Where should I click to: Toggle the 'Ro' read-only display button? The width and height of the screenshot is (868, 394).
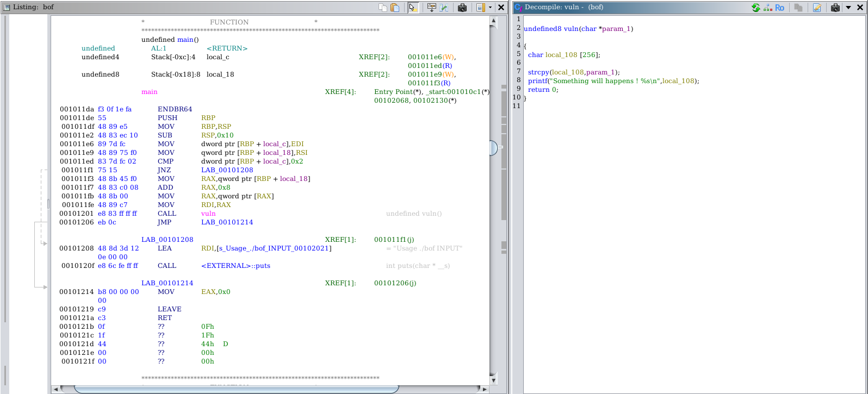(780, 8)
